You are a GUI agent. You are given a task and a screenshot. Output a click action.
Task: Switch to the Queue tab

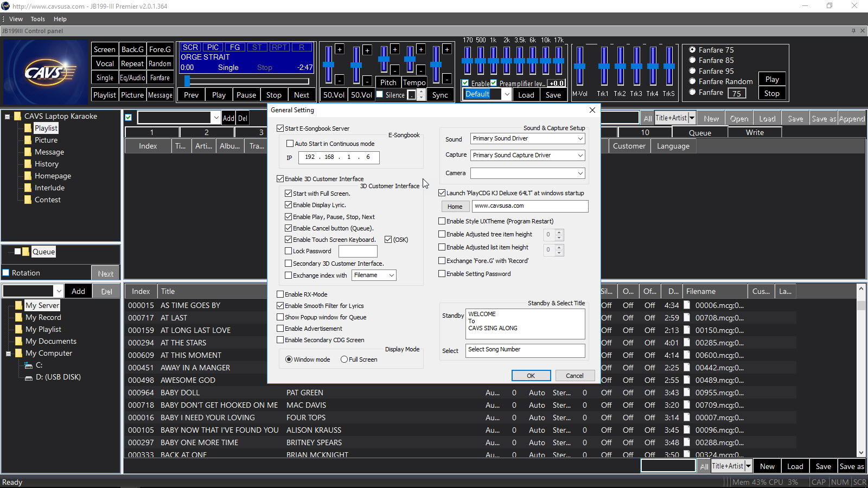[700, 133]
